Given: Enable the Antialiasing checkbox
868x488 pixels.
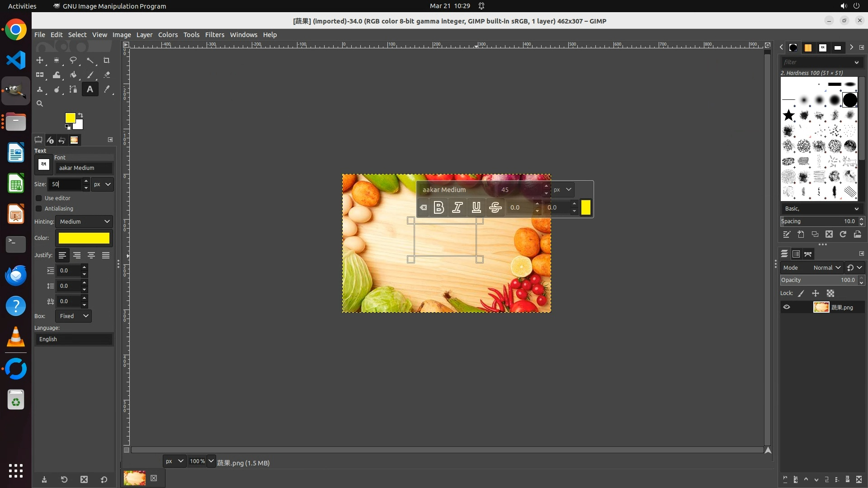Looking at the screenshot, I should pyautogui.click(x=39, y=209).
